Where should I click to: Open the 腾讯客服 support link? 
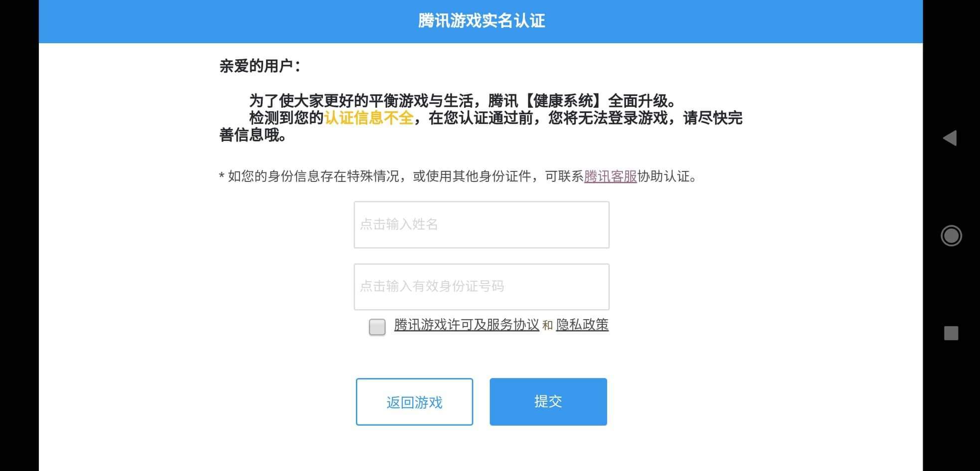(610, 176)
